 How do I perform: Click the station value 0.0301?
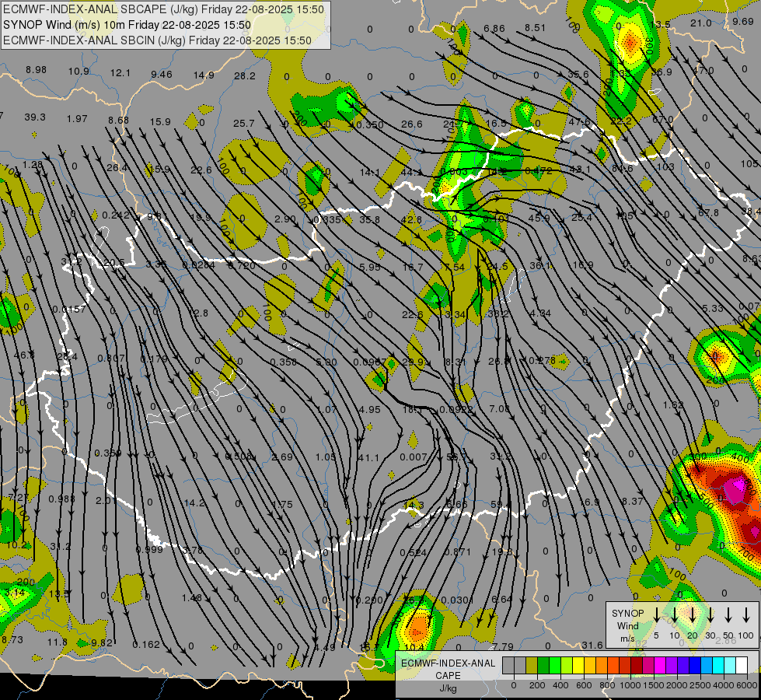click(x=458, y=600)
